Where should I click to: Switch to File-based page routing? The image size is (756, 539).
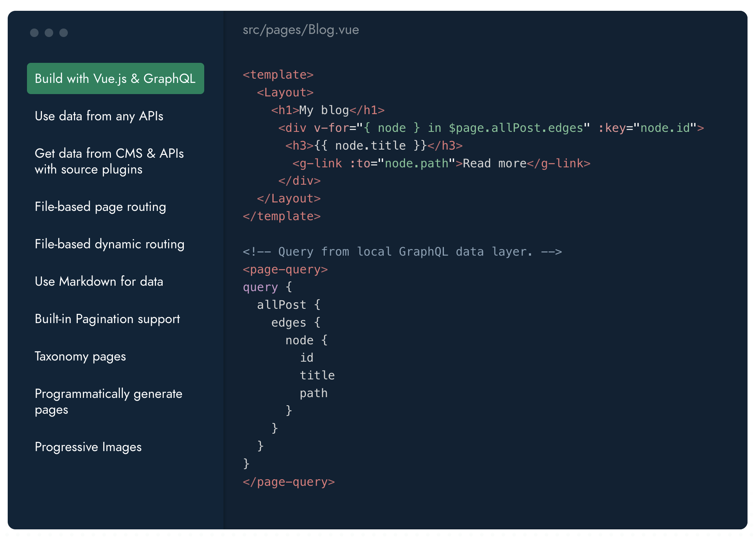point(100,207)
